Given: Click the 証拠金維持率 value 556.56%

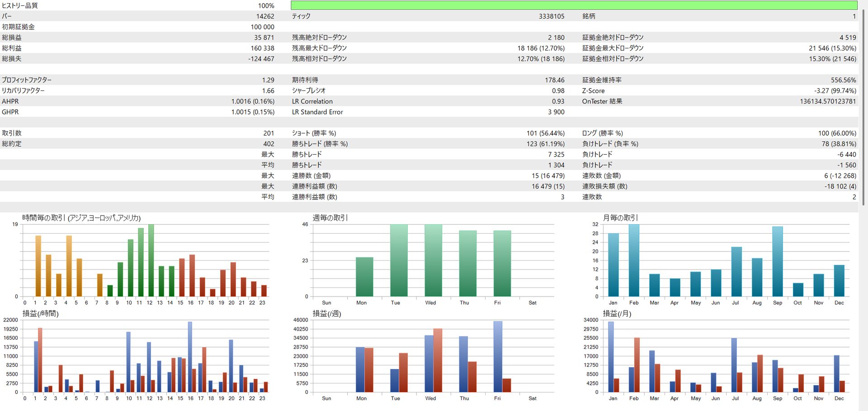Looking at the screenshot, I should point(843,80).
